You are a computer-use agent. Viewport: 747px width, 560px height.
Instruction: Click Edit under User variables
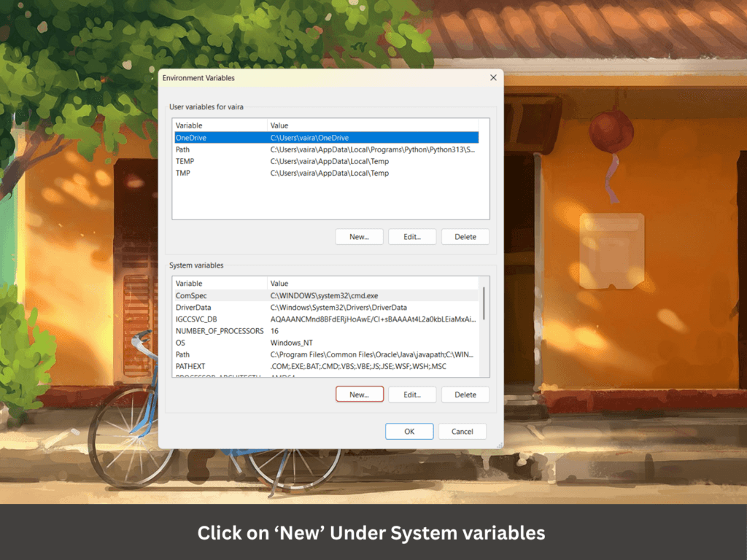click(x=412, y=237)
